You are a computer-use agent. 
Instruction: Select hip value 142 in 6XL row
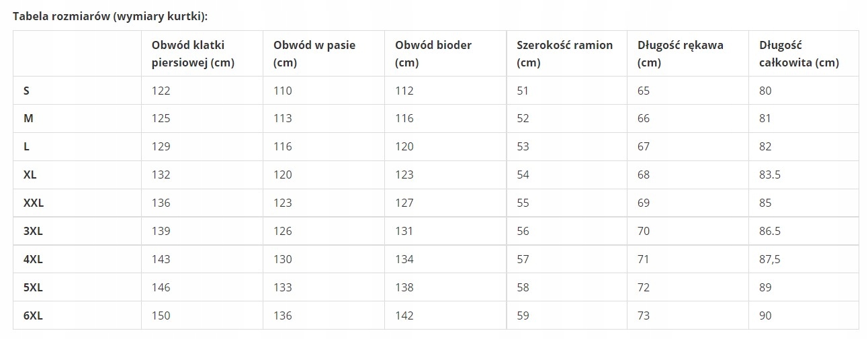[404, 316]
